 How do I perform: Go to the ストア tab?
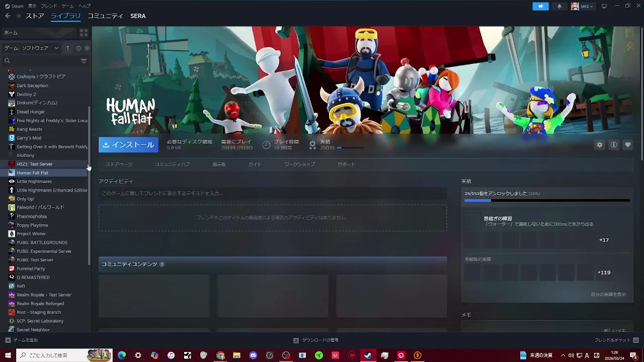pos(35,16)
